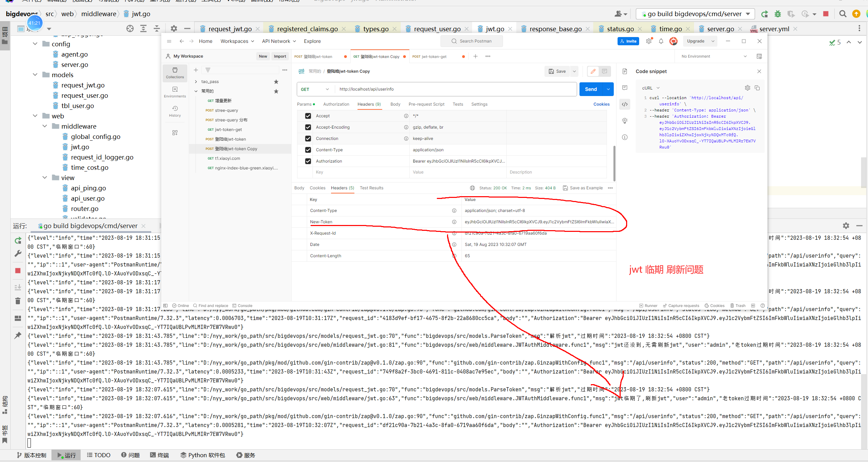This screenshot has width=868, height=462.
Task: Open the server.yml editor tab
Action: (x=774, y=29)
